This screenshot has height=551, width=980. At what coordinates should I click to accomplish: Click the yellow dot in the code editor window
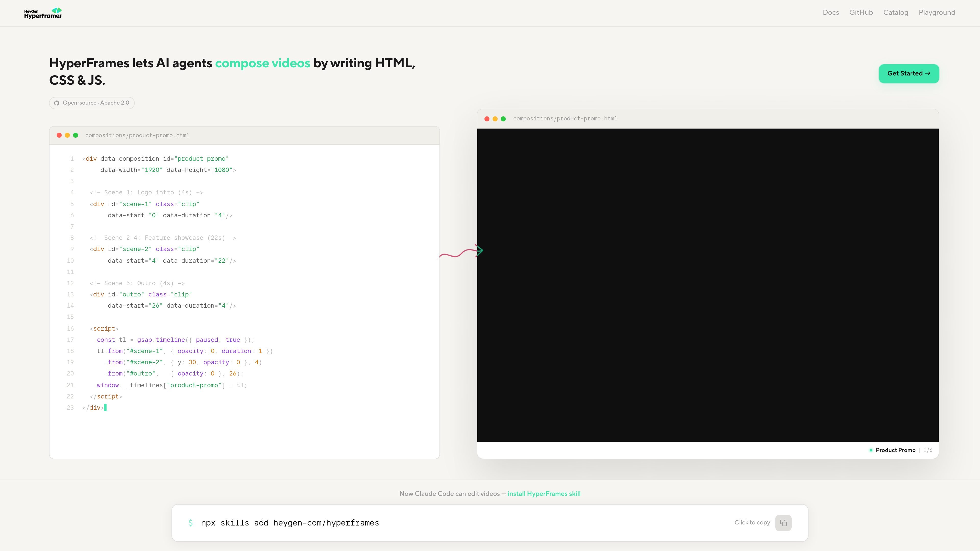(x=67, y=135)
